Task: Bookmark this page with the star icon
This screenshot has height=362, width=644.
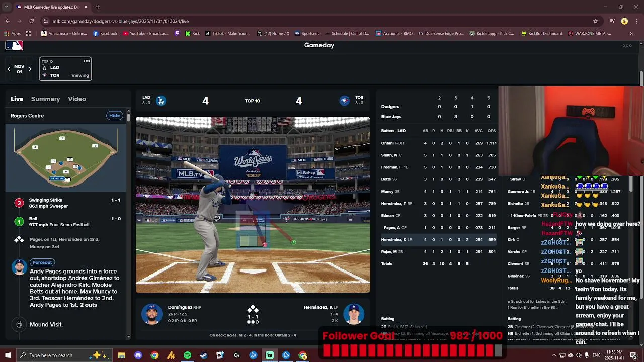Action: pyautogui.click(x=596, y=21)
